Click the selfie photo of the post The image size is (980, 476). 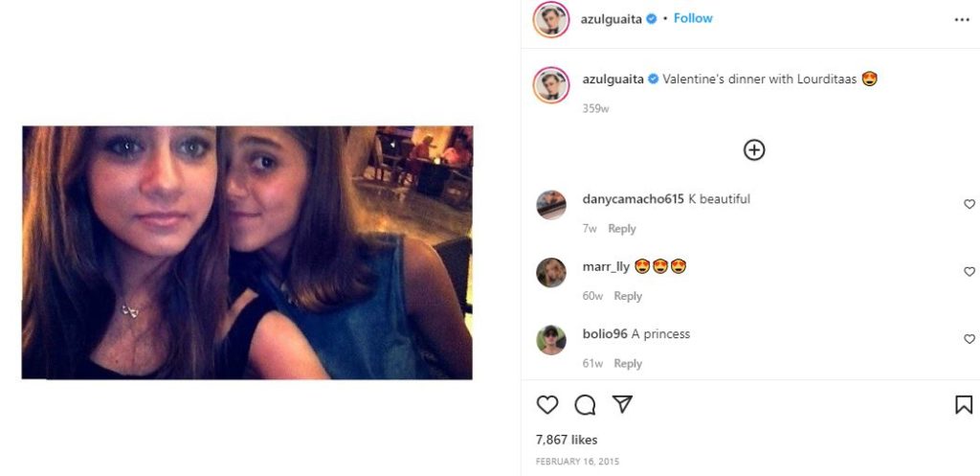tap(248, 253)
